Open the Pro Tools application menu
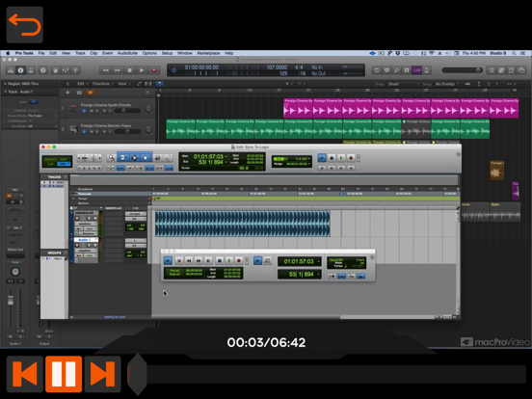This screenshot has width=532, height=399. (x=24, y=53)
